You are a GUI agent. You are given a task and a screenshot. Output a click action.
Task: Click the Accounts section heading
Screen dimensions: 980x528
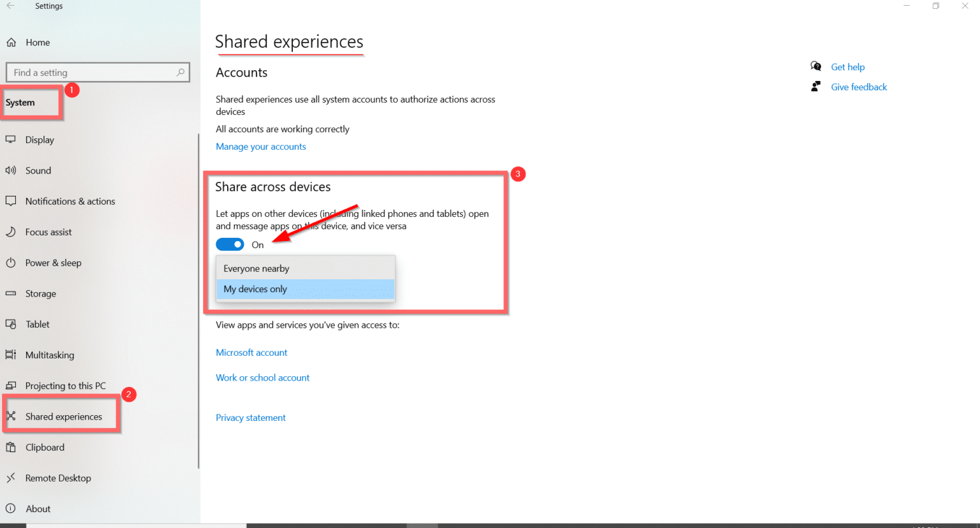point(241,73)
